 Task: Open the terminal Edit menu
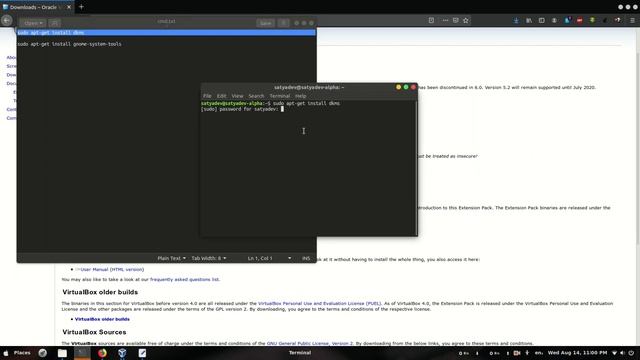pos(222,96)
